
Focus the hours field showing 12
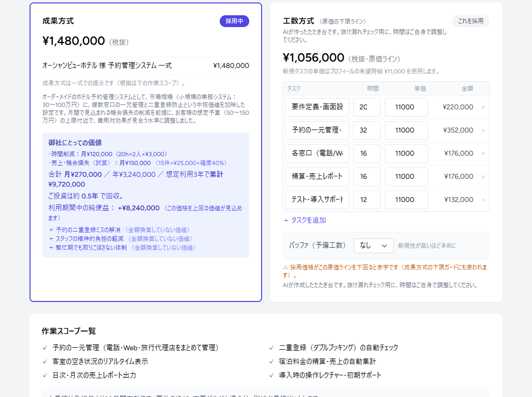[x=367, y=200]
